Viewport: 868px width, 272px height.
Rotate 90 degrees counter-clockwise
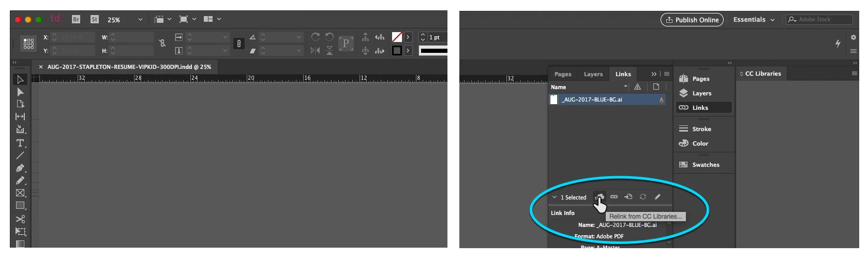pos(330,37)
